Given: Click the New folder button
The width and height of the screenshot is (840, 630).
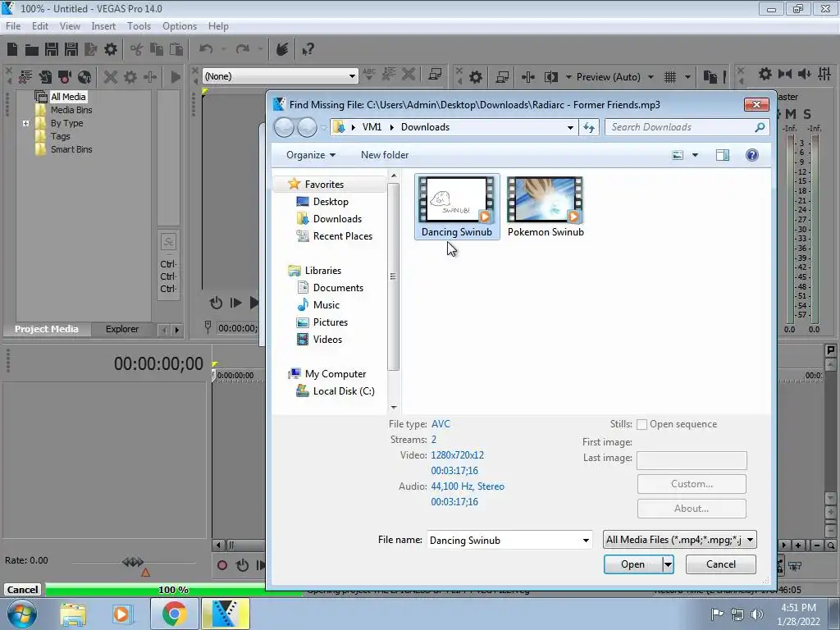Looking at the screenshot, I should coord(385,155).
